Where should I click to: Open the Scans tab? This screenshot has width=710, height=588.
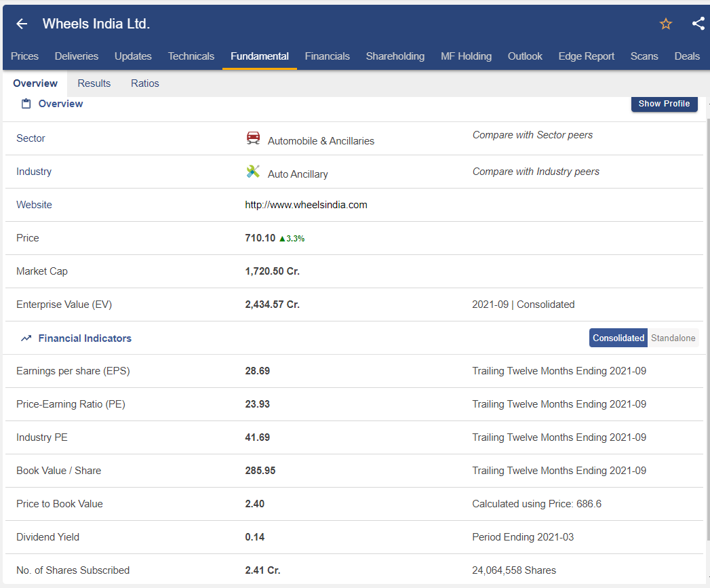(644, 56)
